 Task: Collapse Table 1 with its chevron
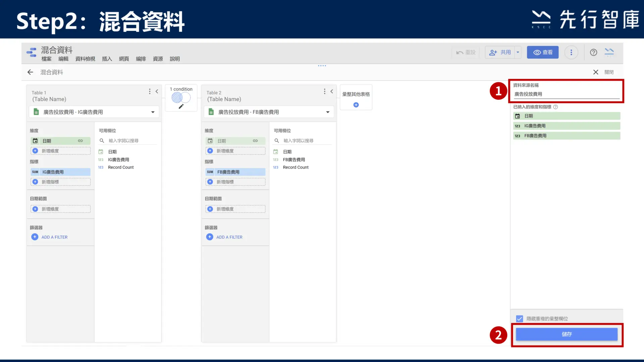pyautogui.click(x=157, y=91)
